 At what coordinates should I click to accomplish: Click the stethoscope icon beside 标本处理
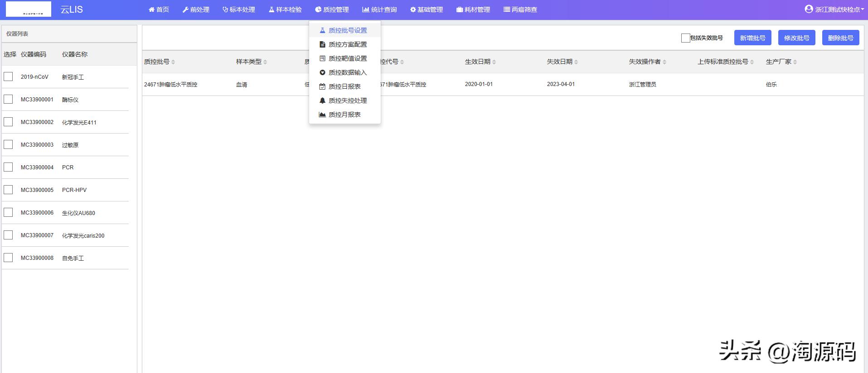225,10
